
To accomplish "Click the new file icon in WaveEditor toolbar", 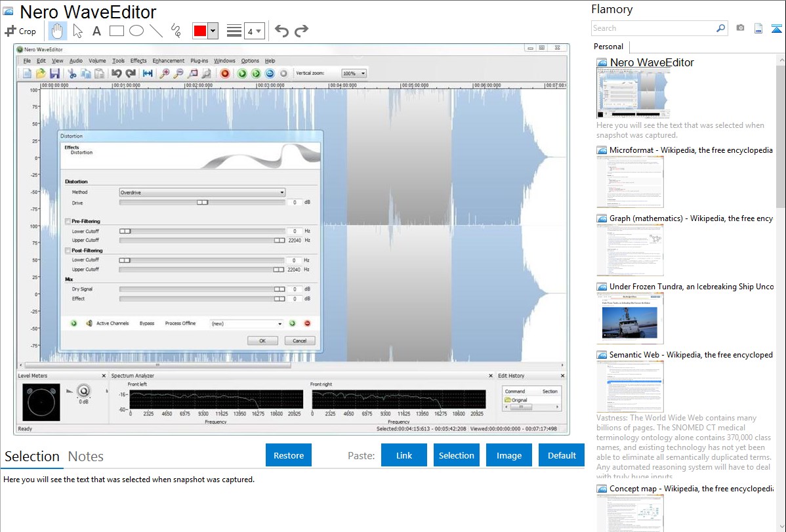I will (26, 73).
